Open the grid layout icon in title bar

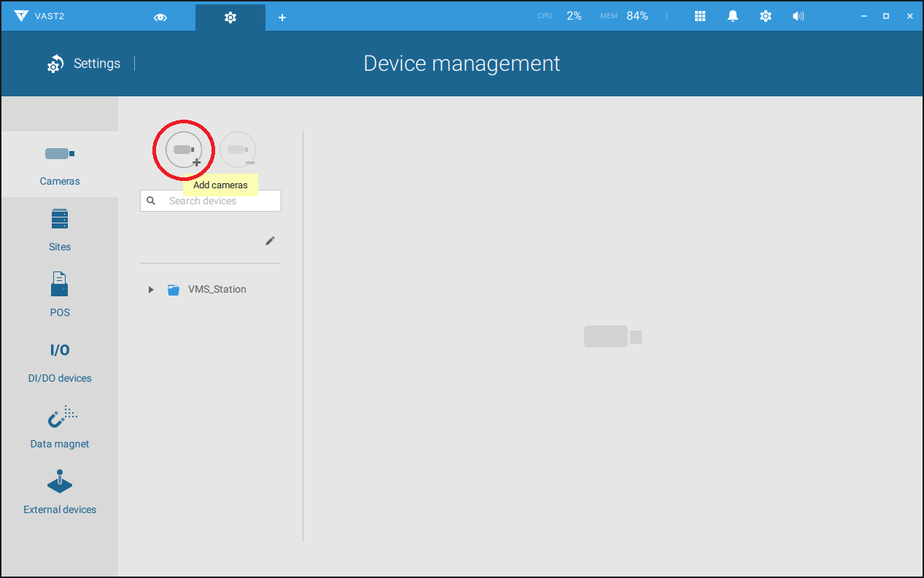(x=700, y=16)
